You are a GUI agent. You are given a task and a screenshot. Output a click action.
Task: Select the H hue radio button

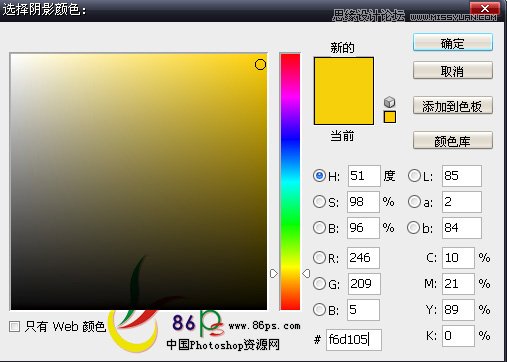[x=319, y=175]
